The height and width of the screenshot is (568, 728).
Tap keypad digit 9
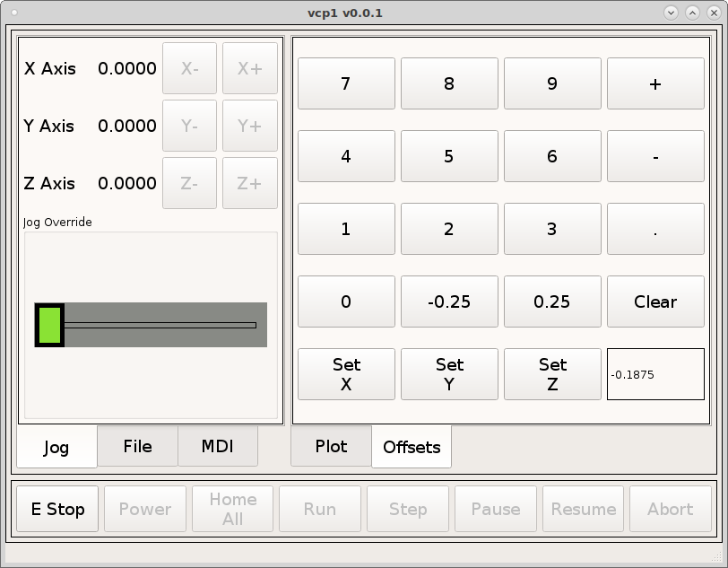click(552, 83)
